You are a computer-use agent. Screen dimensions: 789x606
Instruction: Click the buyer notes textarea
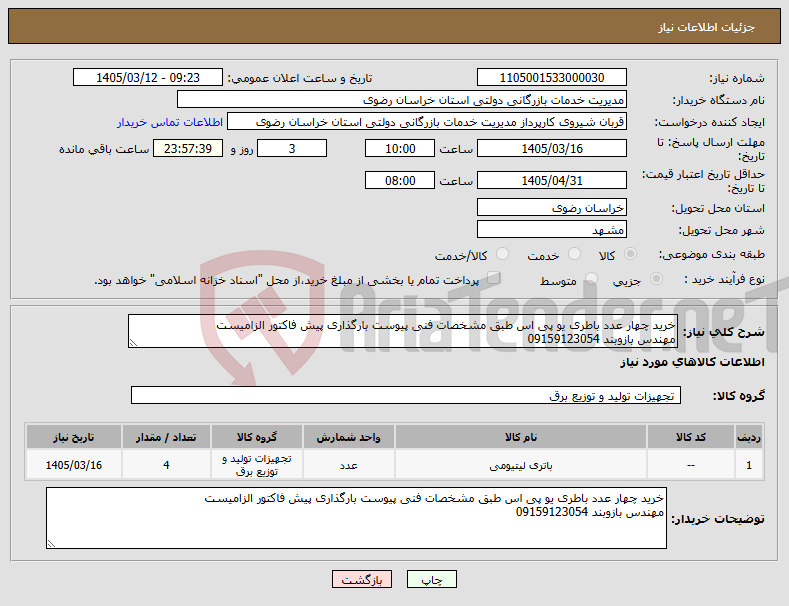click(356, 518)
